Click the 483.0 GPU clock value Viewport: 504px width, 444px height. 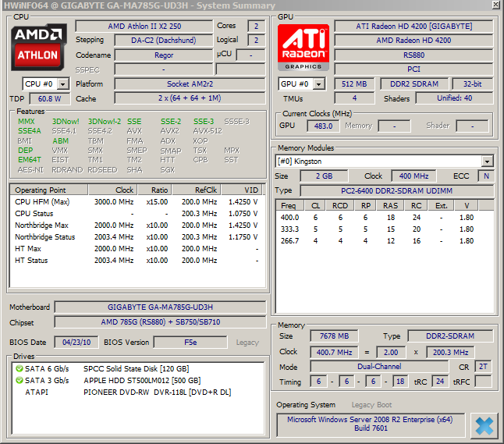coord(323,126)
